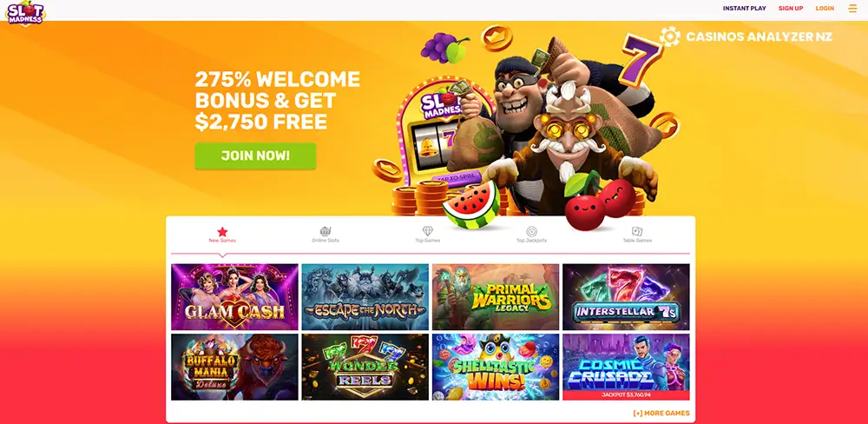Click the green Join Now button
The height and width of the screenshot is (424, 868).
tap(255, 156)
